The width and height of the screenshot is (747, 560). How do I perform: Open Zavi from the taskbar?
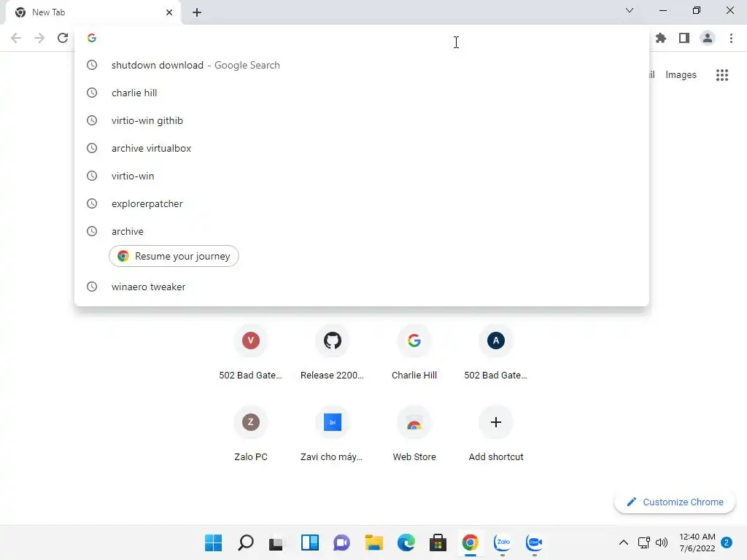pos(534,542)
